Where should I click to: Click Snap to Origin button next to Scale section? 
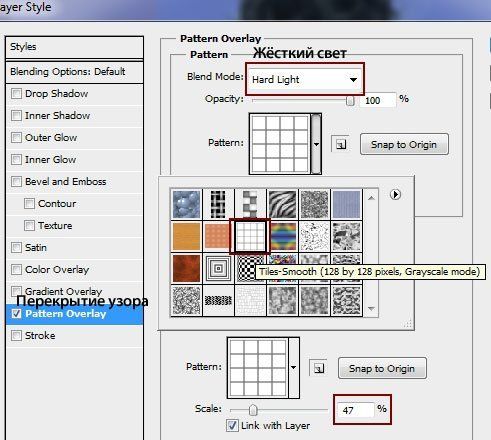click(x=382, y=368)
